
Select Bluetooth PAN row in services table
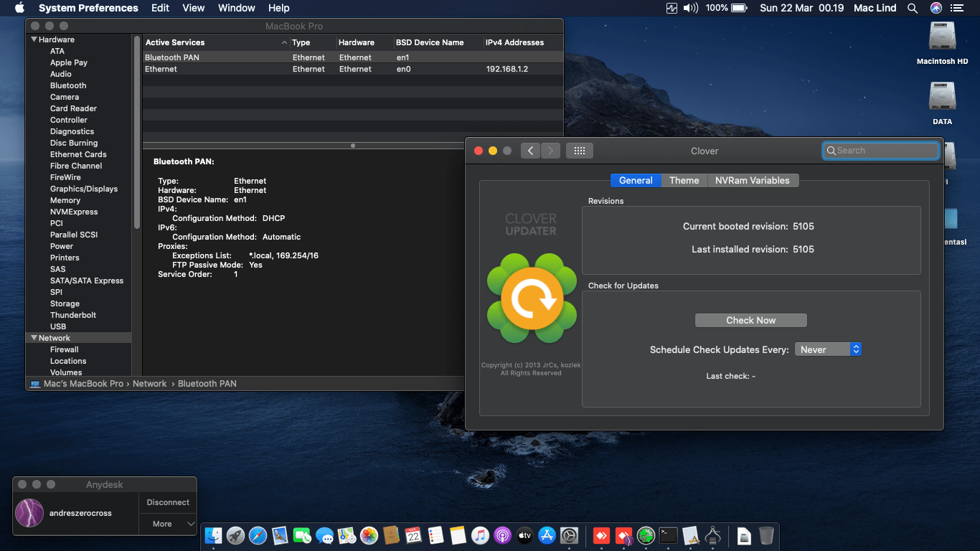click(353, 57)
